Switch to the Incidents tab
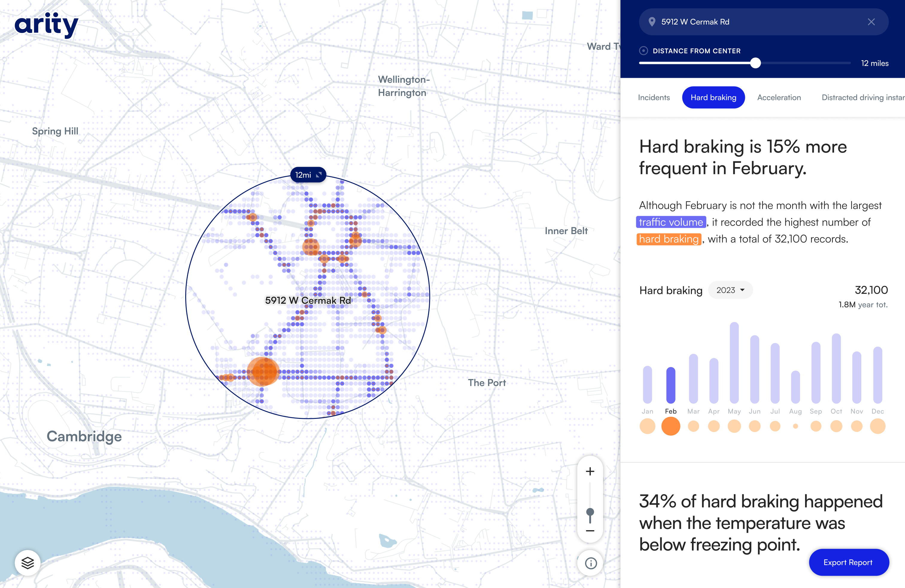Viewport: 905px width, 588px height. coord(654,98)
